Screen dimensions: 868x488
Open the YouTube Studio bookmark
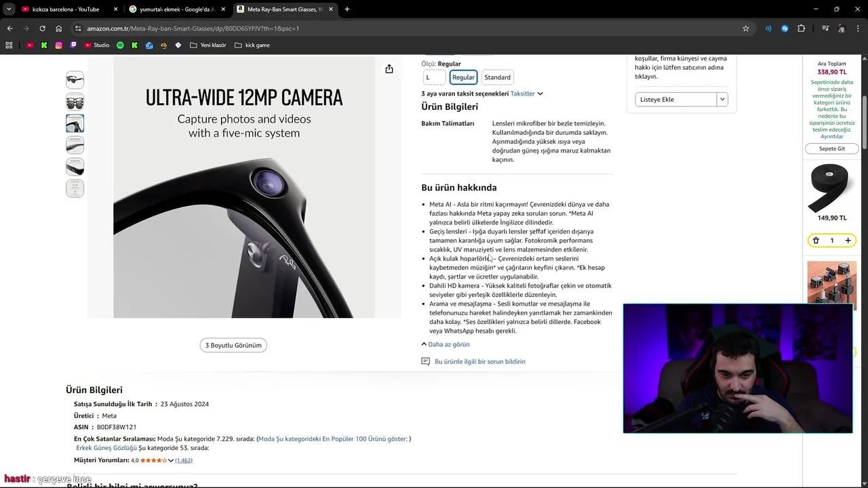click(97, 45)
